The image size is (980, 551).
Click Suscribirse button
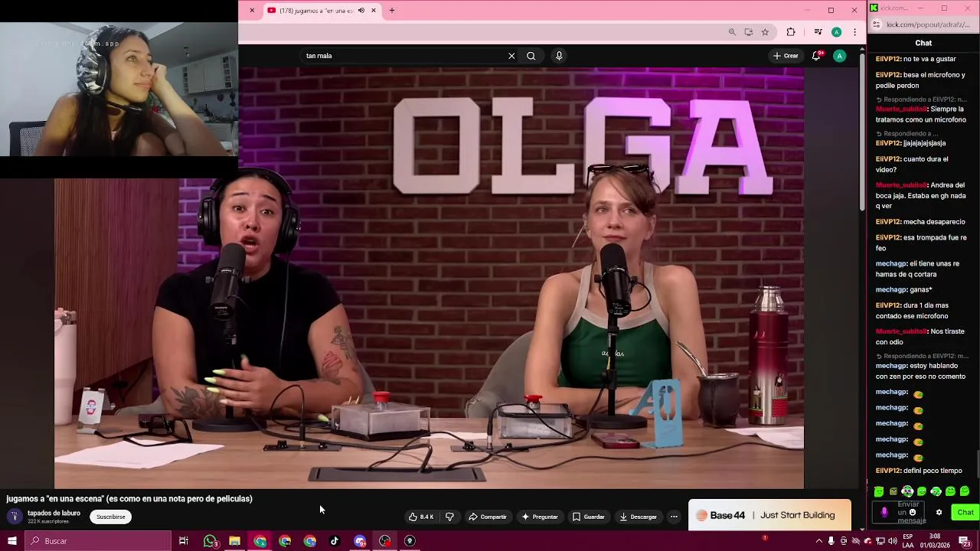[x=111, y=517]
